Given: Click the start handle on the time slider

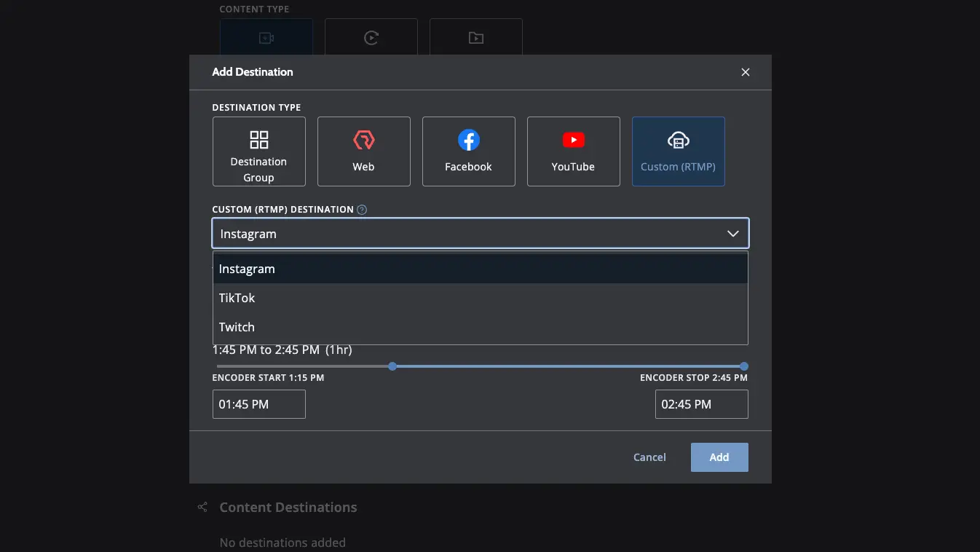Looking at the screenshot, I should coord(392,366).
